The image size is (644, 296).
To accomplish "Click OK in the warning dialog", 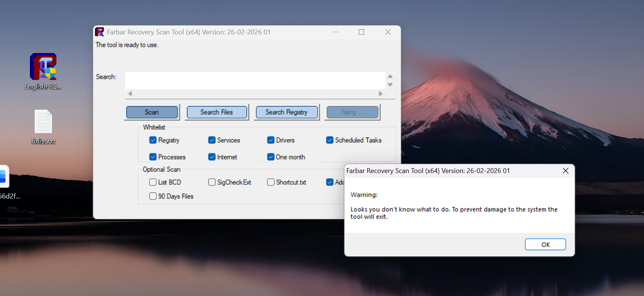I will 545,244.
